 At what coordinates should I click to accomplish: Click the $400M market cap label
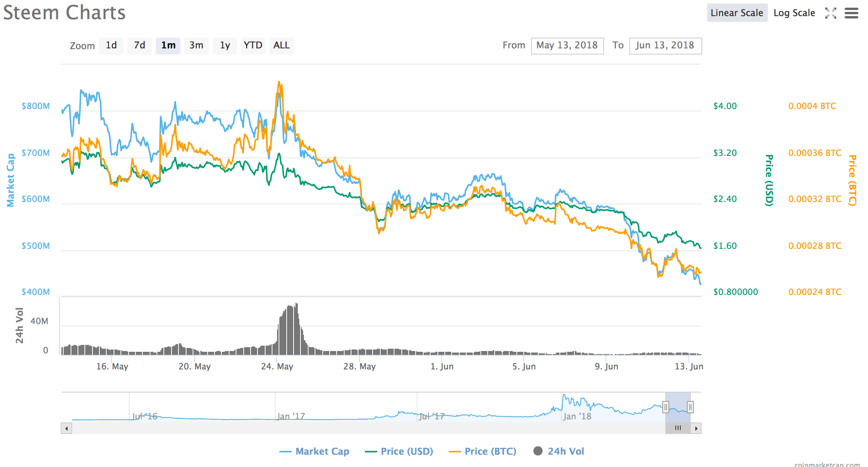tap(36, 292)
